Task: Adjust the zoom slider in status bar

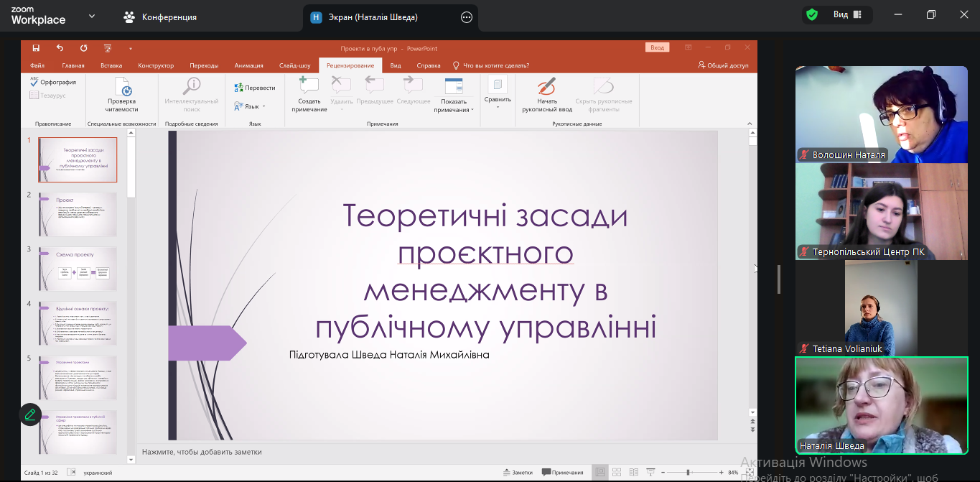Action: click(688, 473)
